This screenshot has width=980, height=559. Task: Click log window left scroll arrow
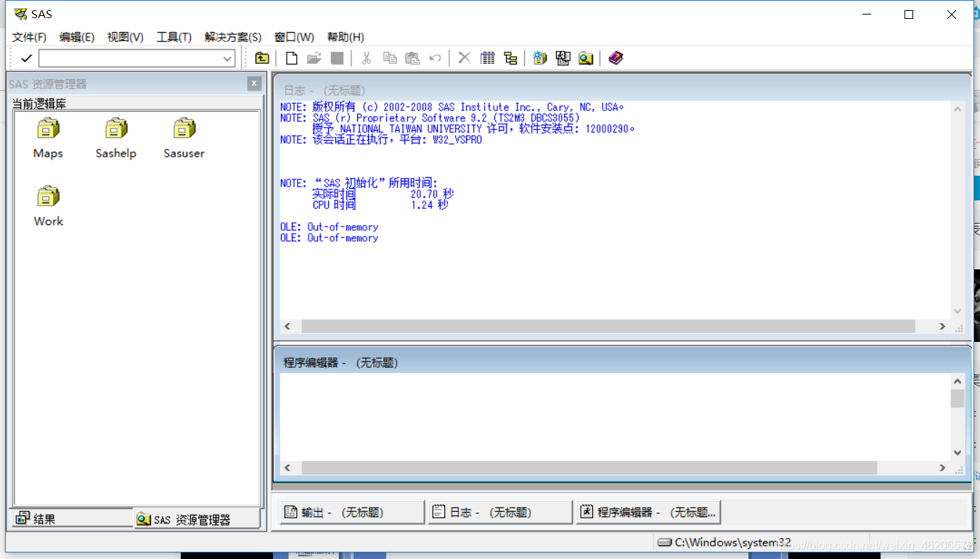click(287, 327)
